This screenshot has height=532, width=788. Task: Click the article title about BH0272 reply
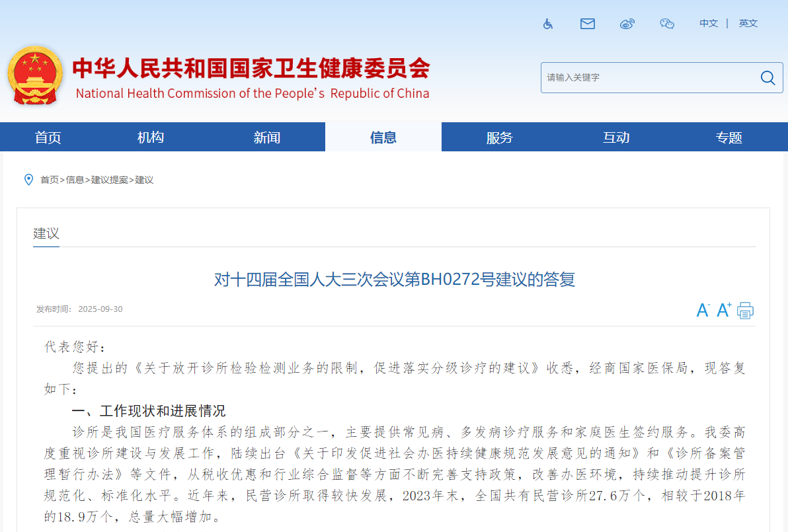[x=394, y=280]
